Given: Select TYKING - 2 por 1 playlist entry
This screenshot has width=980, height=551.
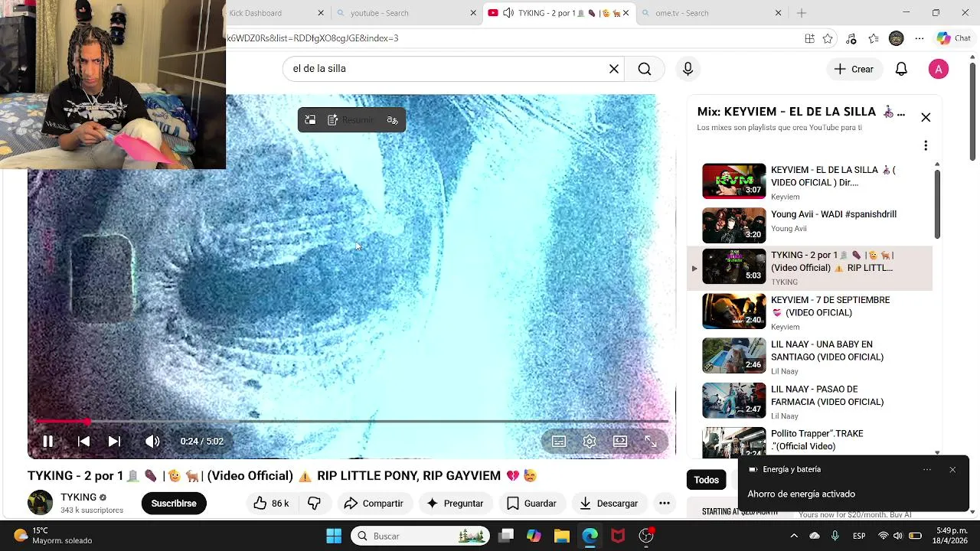Looking at the screenshot, I should pyautogui.click(x=810, y=269).
